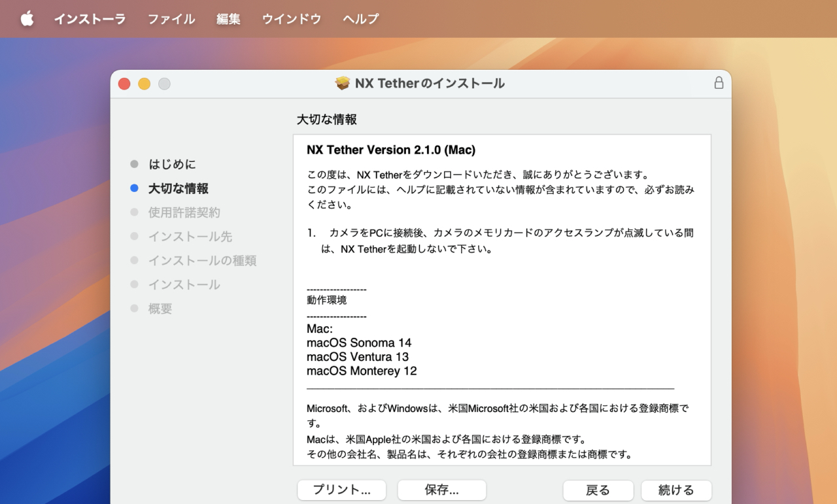
Task: Open the ウインドウ menu
Action: [x=292, y=19]
